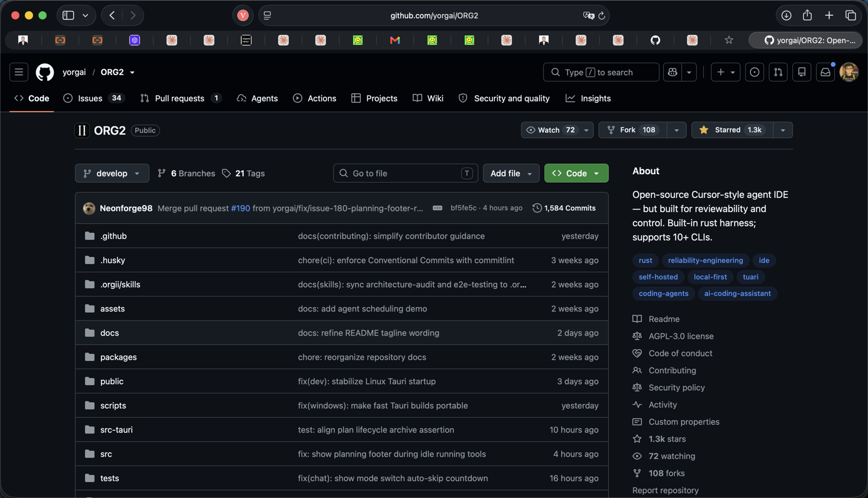Screen dimensions: 868x498
Task: Open the Report repository link
Action: point(665,490)
